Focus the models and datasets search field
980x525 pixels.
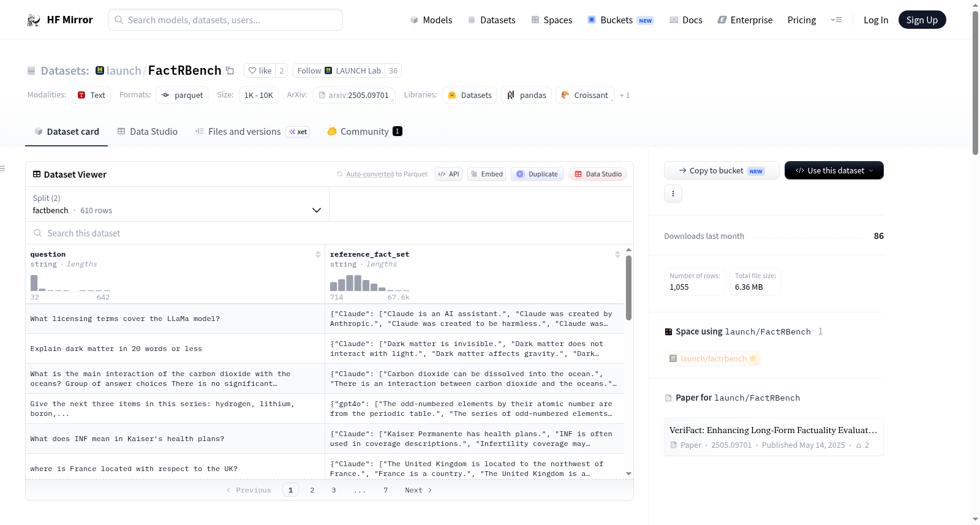click(x=225, y=20)
